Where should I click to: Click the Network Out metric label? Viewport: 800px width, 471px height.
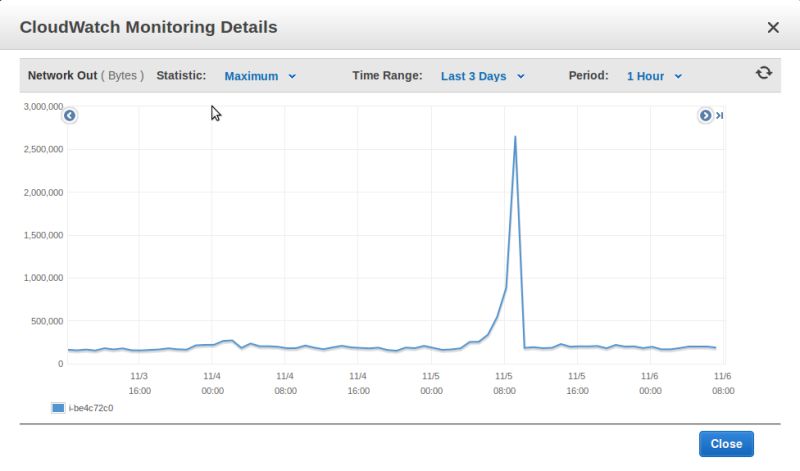coord(62,76)
